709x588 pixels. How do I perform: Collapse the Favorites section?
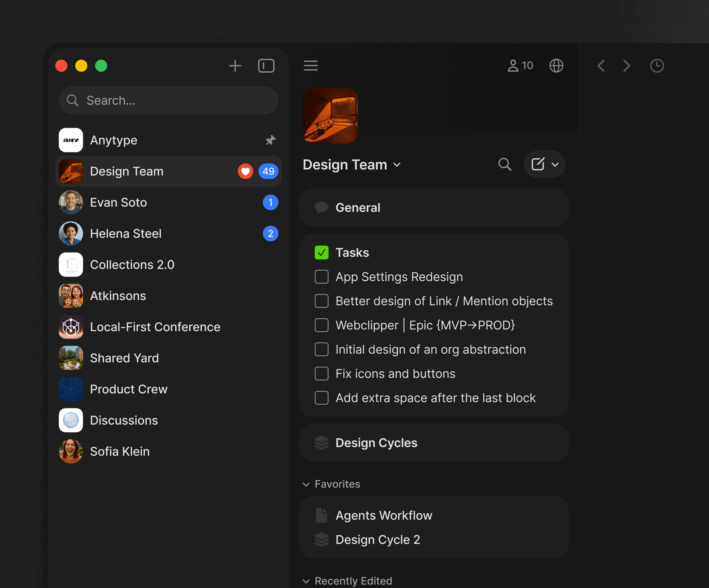306,484
